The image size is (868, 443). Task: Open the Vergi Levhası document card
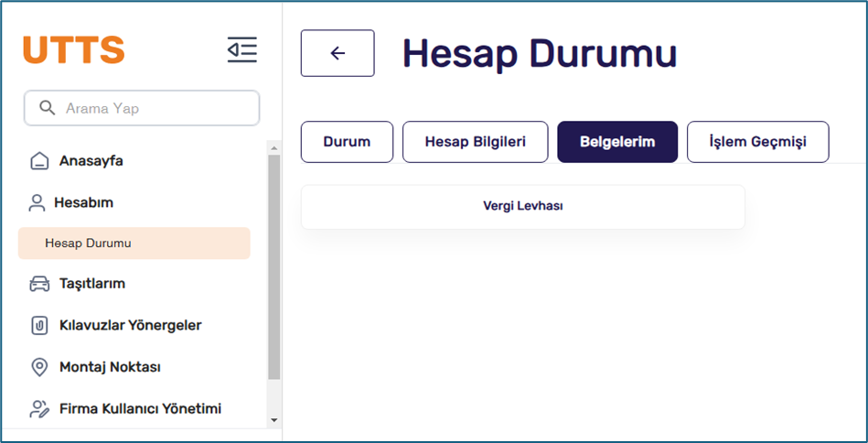click(523, 207)
